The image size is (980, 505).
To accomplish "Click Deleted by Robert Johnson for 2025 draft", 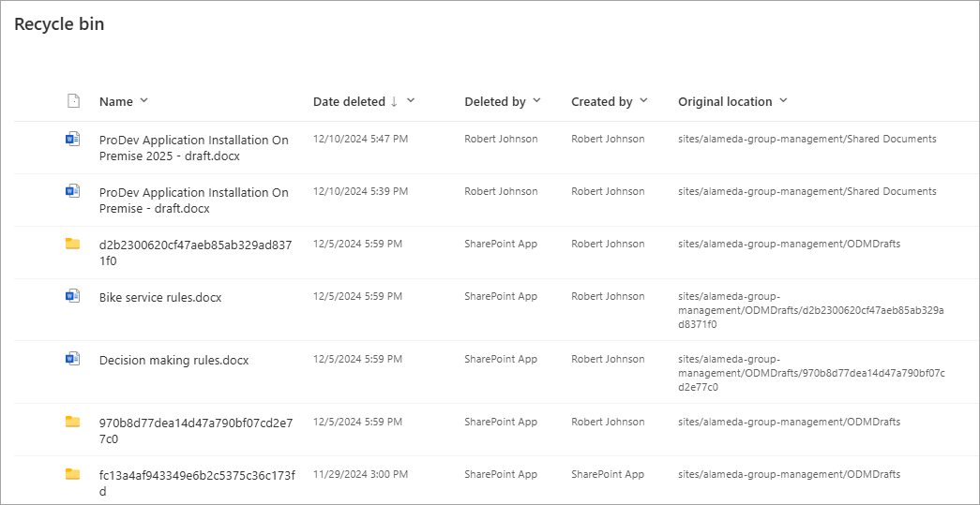I will point(501,139).
